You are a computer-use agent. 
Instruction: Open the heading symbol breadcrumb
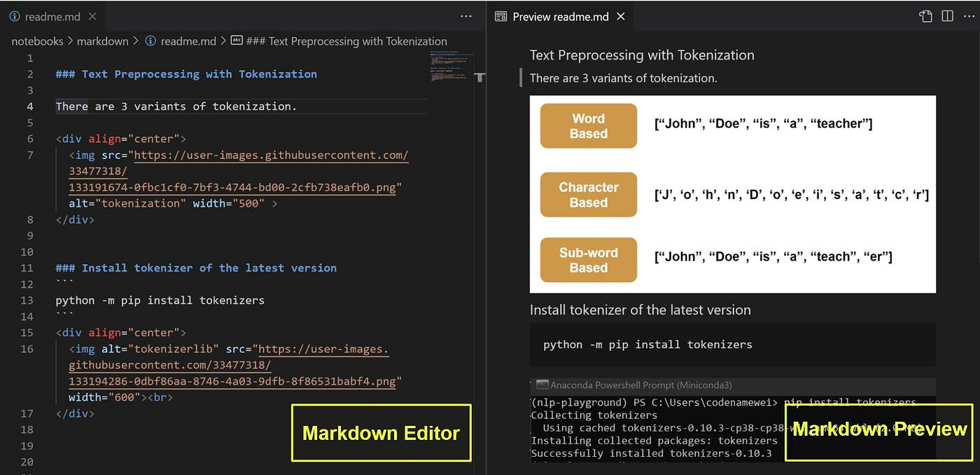tap(339, 41)
